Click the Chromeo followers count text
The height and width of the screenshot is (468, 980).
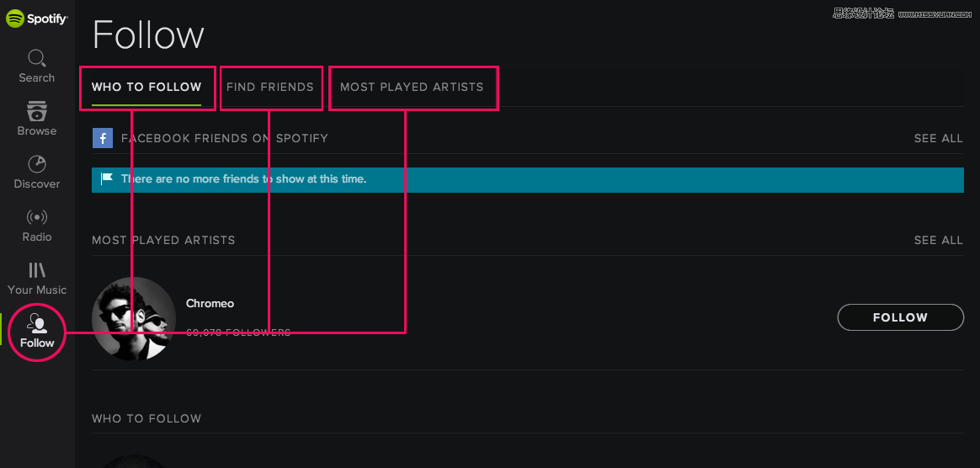point(238,332)
